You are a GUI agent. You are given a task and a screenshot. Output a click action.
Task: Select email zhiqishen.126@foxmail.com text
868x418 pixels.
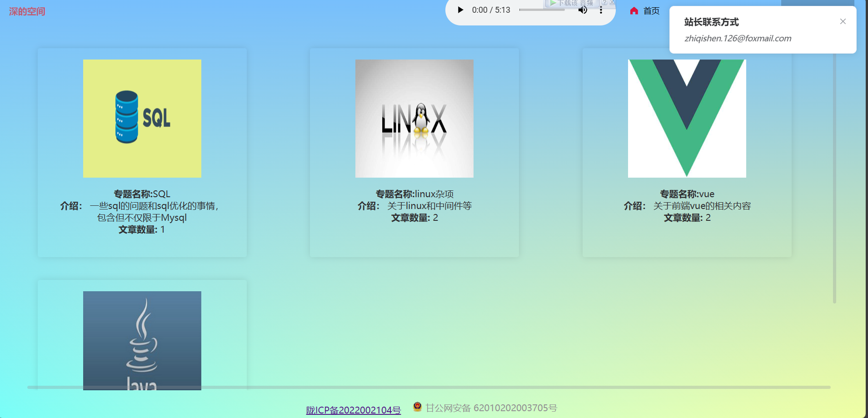pyautogui.click(x=738, y=39)
